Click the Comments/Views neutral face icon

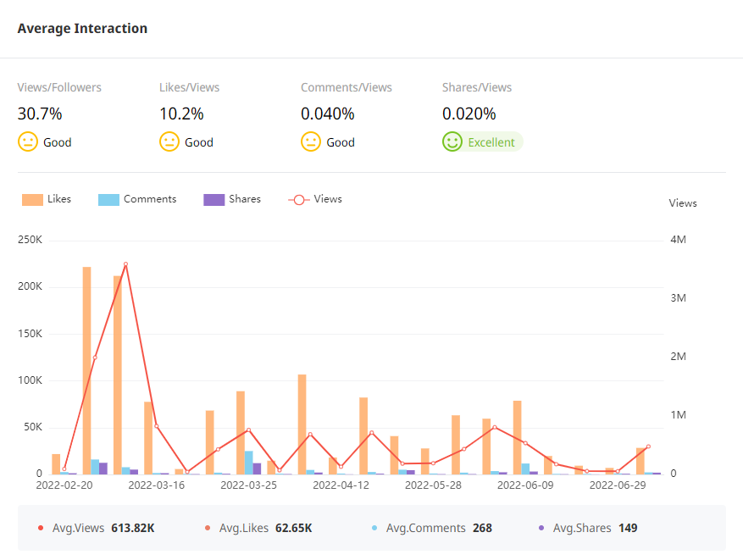[311, 141]
